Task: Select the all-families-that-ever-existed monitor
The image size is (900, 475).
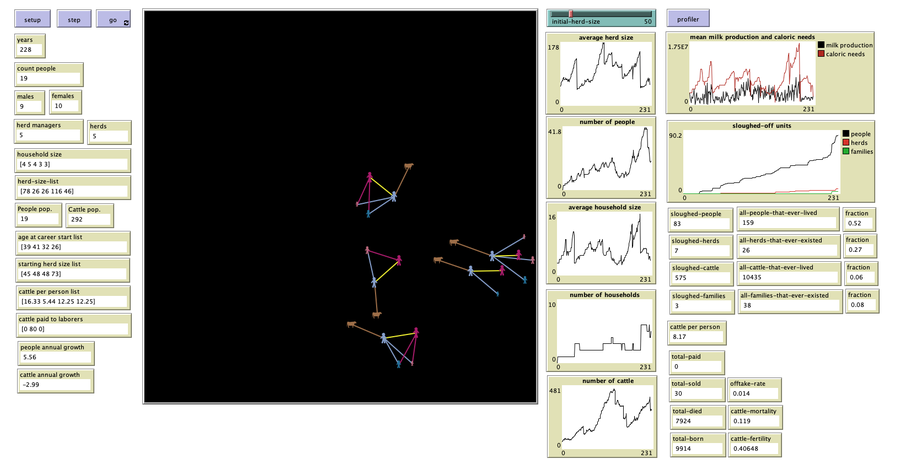Action: tap(789, 301)
